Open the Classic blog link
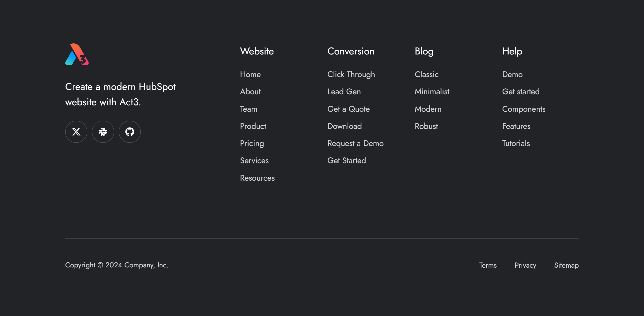 [x=426, y=74]
